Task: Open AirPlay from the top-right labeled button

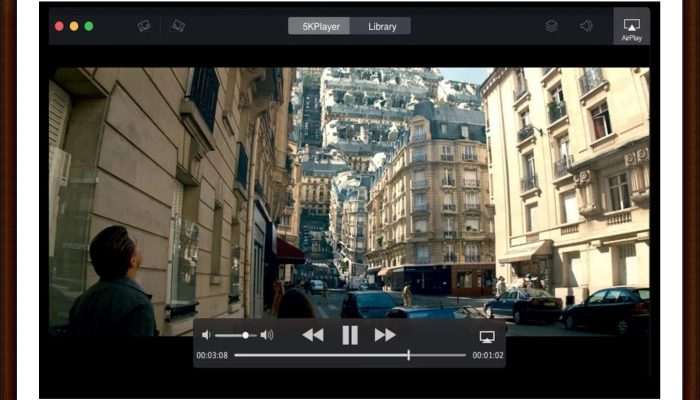Action: point(631,28)
